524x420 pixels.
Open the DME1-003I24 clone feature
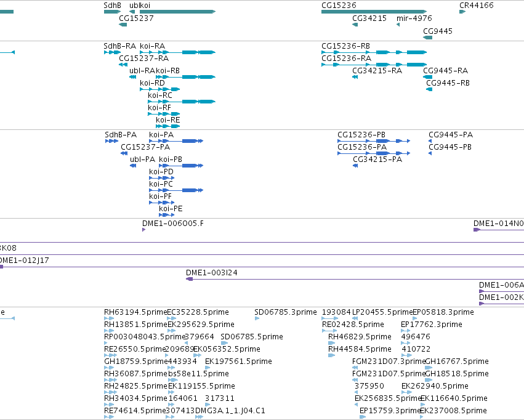tap(355, 279)
